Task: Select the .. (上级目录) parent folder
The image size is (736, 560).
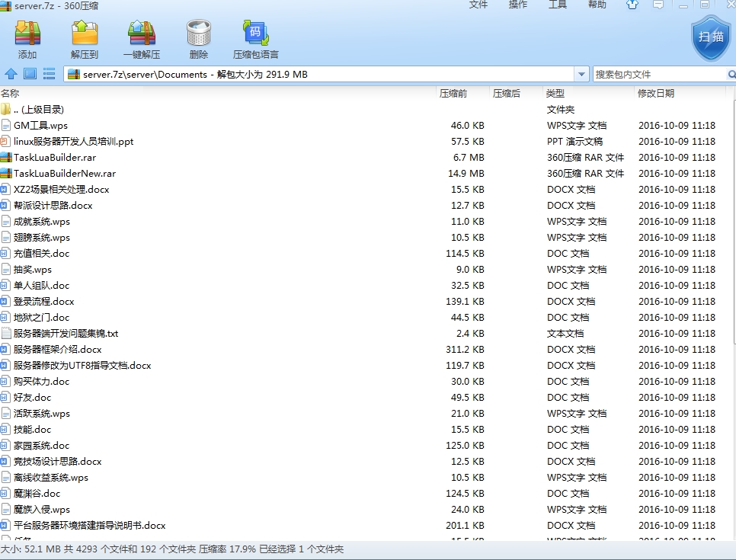Action: [x=38, y=110]
